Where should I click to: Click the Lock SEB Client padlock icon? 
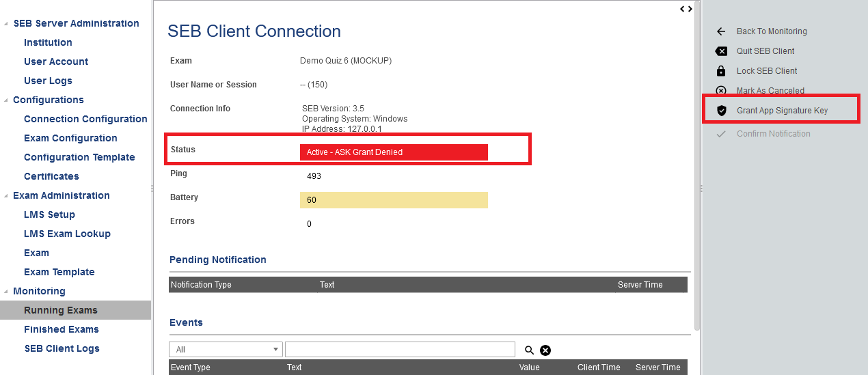(720, 71)
